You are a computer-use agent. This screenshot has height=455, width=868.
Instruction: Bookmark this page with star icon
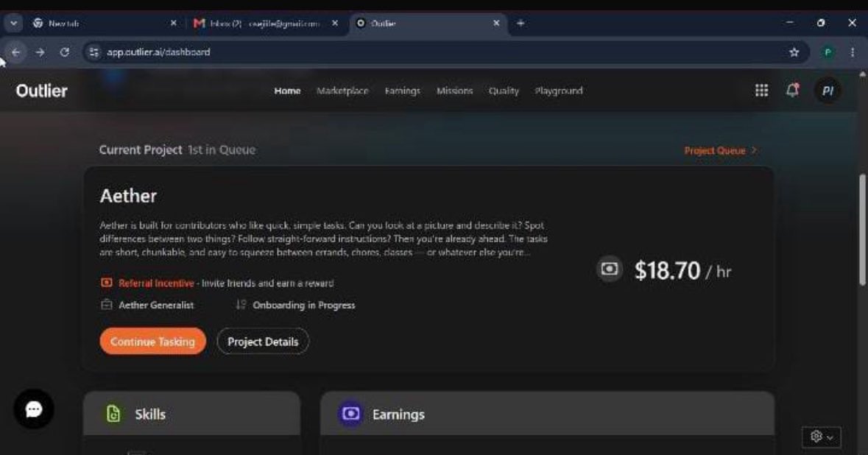tap(794, 52)
